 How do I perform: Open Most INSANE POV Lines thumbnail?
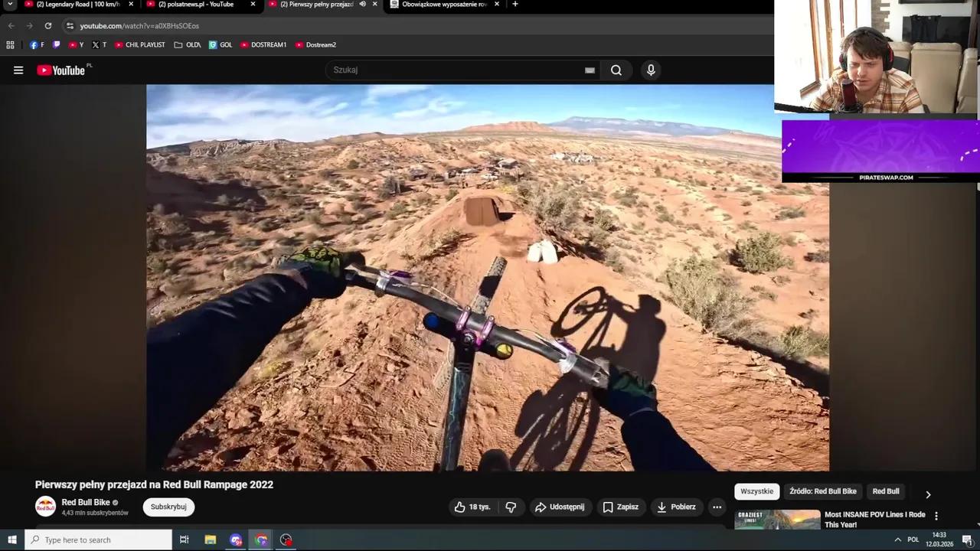point(777,520)
